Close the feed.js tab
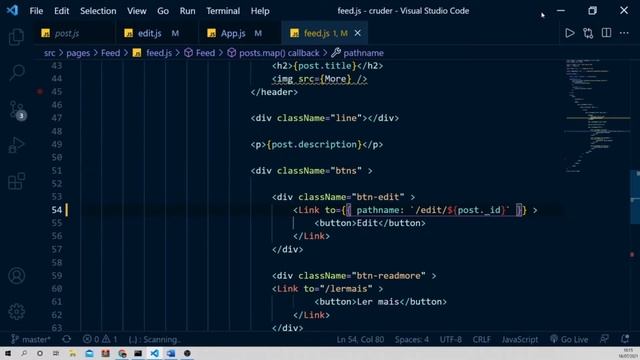Screen dimensions: 640x360 (x=358, y=33)
